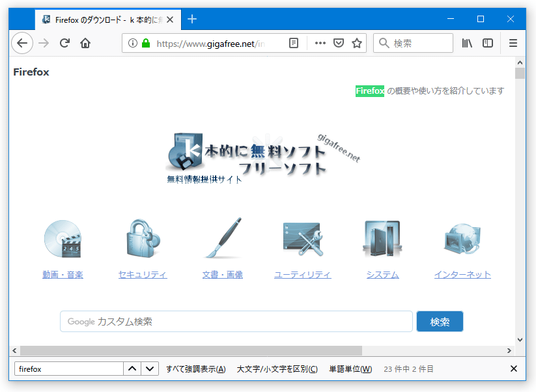Open the hamburger application menu
This screenshot has width=536, height=392.
click(513, 43)
